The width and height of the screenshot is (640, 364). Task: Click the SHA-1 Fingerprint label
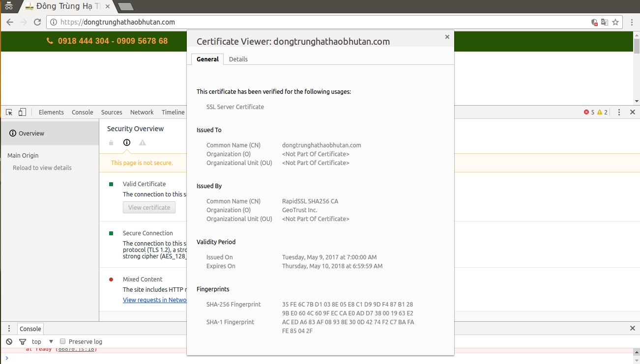point(230,322)
